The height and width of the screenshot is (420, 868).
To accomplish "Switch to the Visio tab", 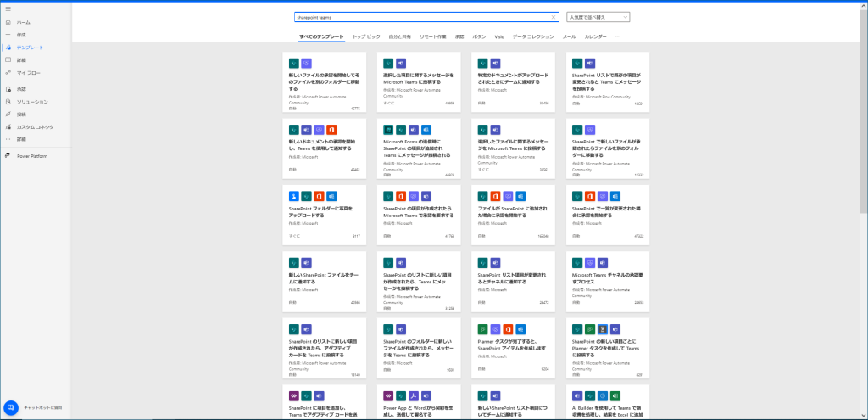I will coord(499,36).
